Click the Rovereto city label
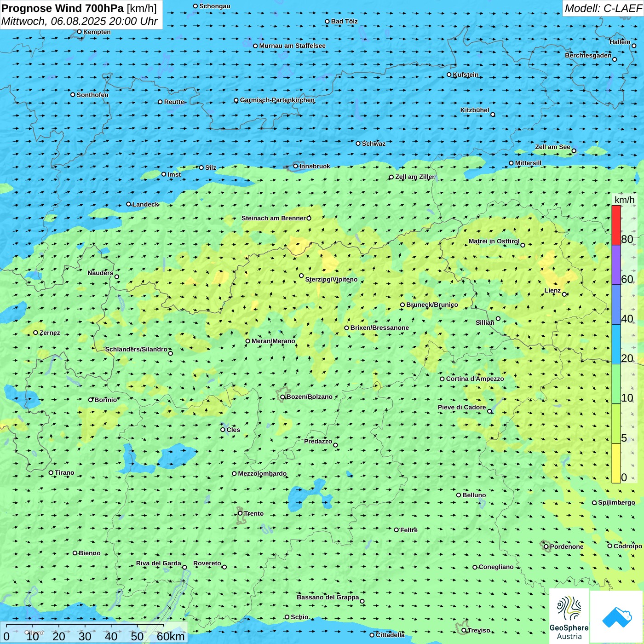This screenshot has height=644, width=644. [x=207, y=563]
